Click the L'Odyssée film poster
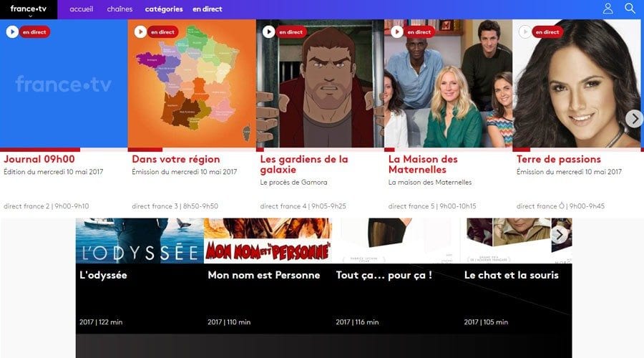 [x=140, y=241]
